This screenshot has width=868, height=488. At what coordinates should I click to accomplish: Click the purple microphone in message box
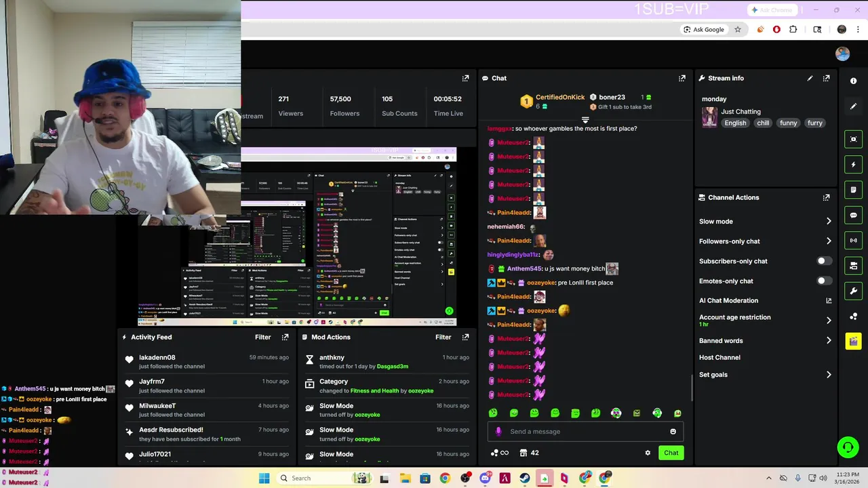(498, 432)
